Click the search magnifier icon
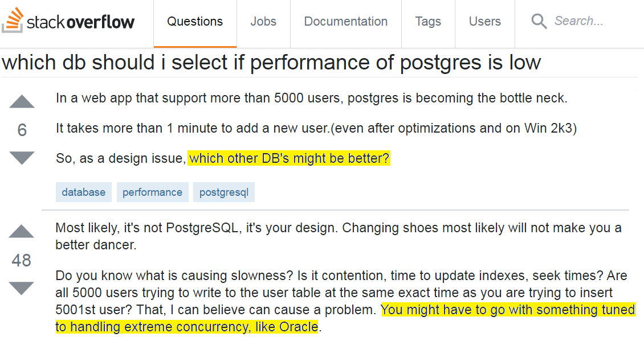 [x=539, y=22]
